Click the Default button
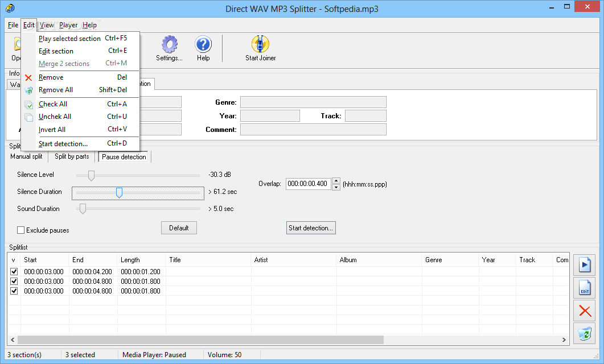The height and width of the screenshot is (364, 604). click(179, 228)
